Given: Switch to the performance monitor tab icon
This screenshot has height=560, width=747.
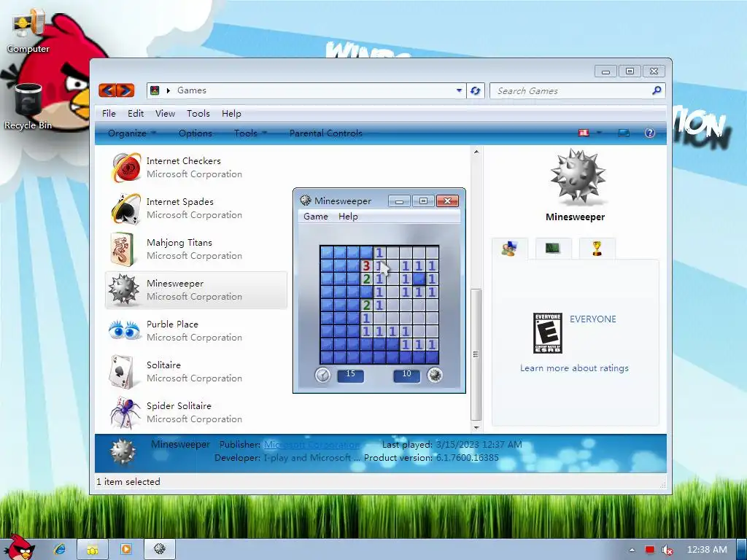Looking at the screenshot, I should click(x=553, y=248).
